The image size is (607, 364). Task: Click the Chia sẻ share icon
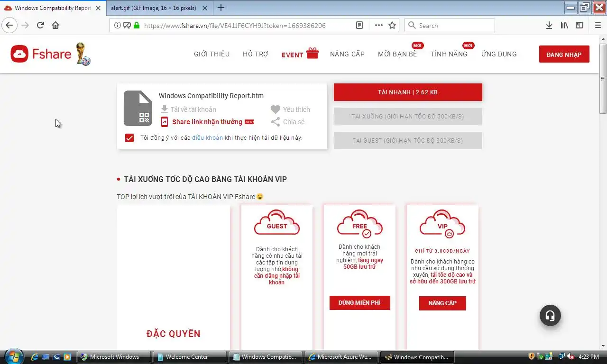coord(276,122)
